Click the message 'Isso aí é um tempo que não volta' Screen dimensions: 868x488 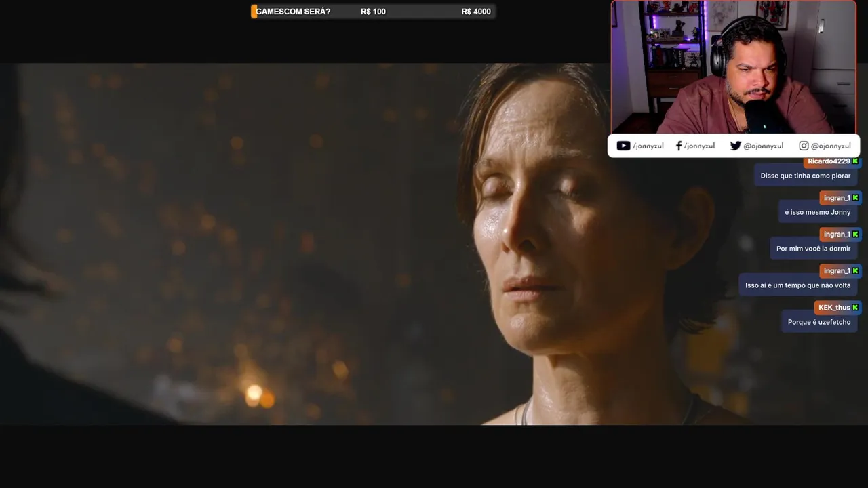click(798, 285)
